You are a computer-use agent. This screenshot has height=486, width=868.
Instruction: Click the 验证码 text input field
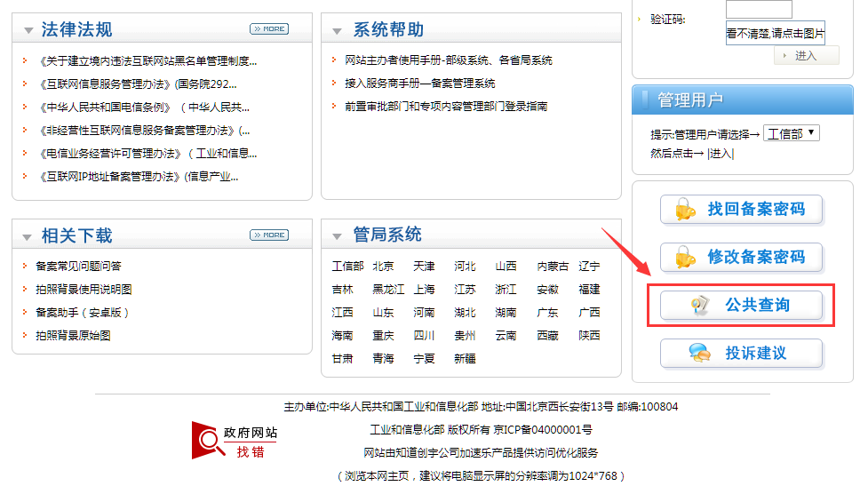click(x=758, y=10)
